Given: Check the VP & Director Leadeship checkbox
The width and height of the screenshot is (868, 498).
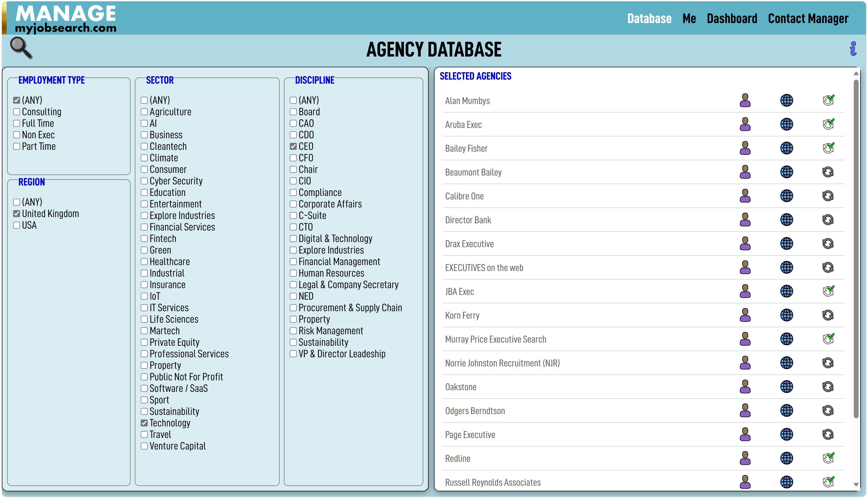Looking at the screenshot, I should pos(293,354).
